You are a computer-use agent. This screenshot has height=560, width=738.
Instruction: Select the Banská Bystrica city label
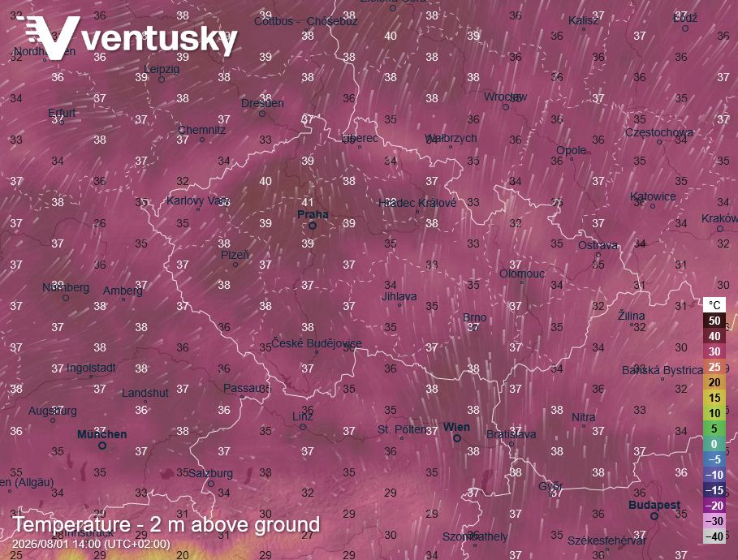(x=662, y=370)
